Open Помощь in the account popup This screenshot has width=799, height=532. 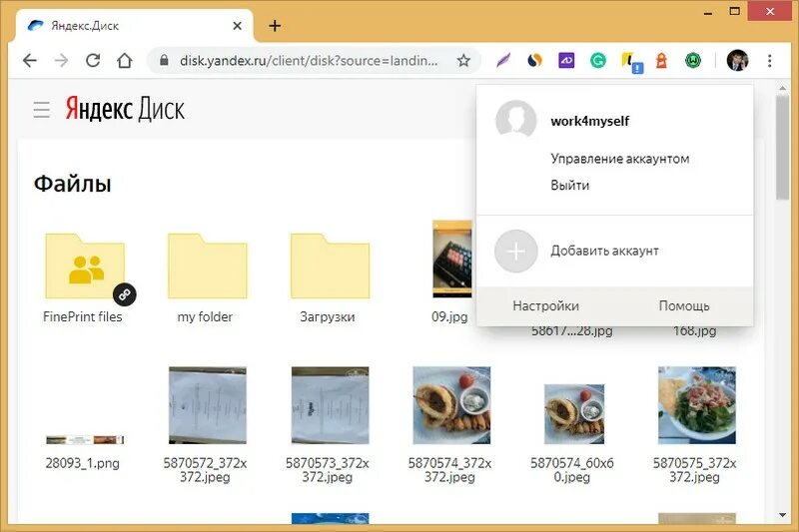[x=684, y=306]
